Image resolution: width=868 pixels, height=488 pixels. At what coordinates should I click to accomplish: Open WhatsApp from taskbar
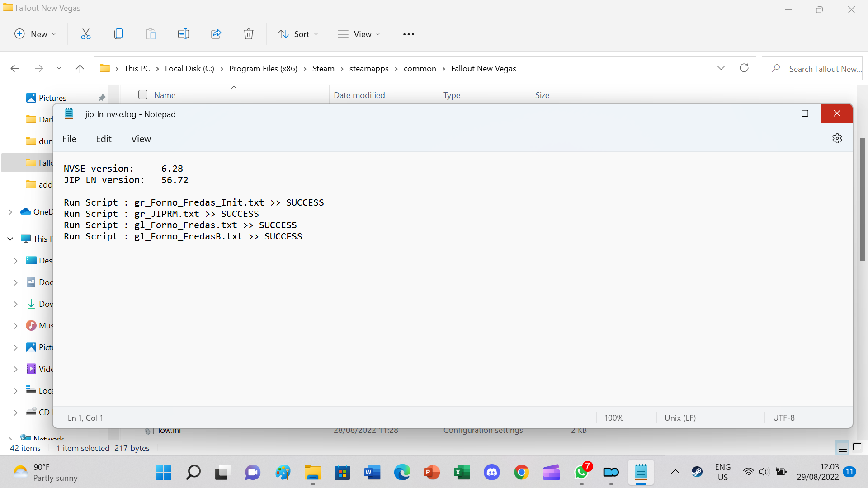tap(582, 473)
